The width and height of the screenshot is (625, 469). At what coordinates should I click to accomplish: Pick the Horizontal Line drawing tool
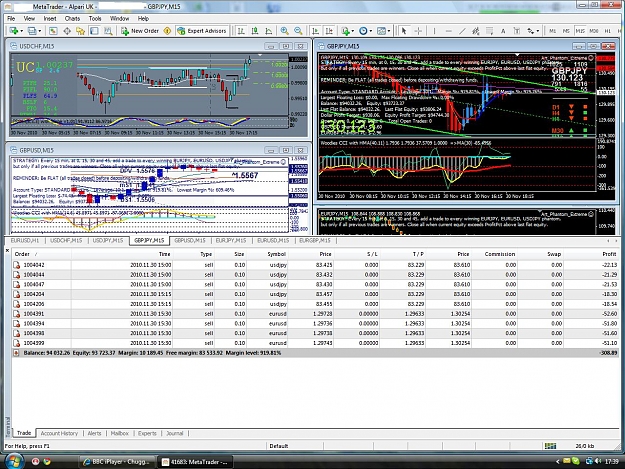pyautogui.click(x=448, y=31)
